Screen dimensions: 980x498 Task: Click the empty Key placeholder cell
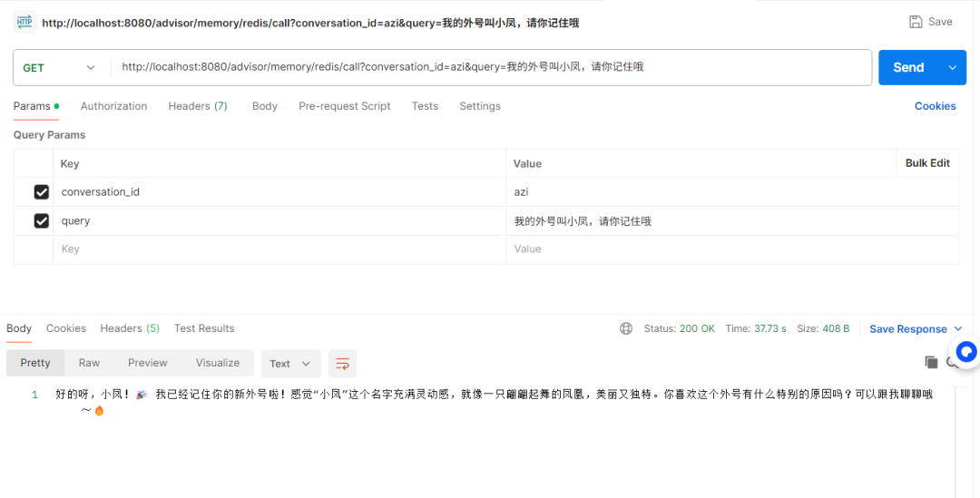click(279, 249)
